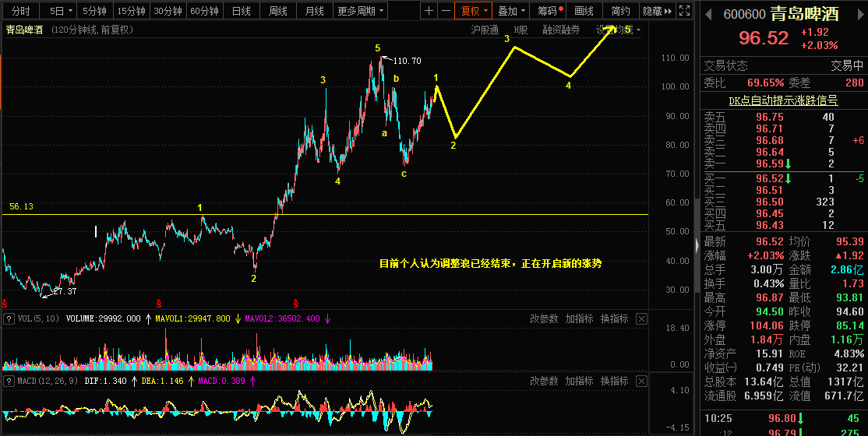Screen dimensions: 868x436
Task: Open help for MACD indicator
Action: pyautogui.click(x=9, y=381)
